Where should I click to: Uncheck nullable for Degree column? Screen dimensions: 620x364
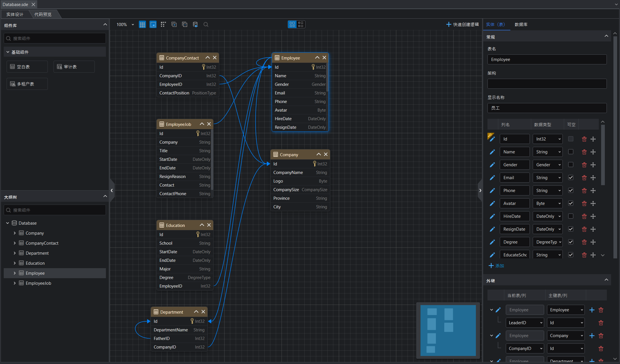(571, 242)
